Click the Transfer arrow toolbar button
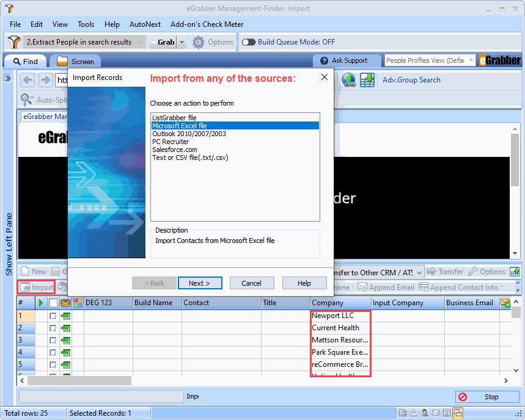Viewport: 525px width, 420px height. tap(445, 272)
